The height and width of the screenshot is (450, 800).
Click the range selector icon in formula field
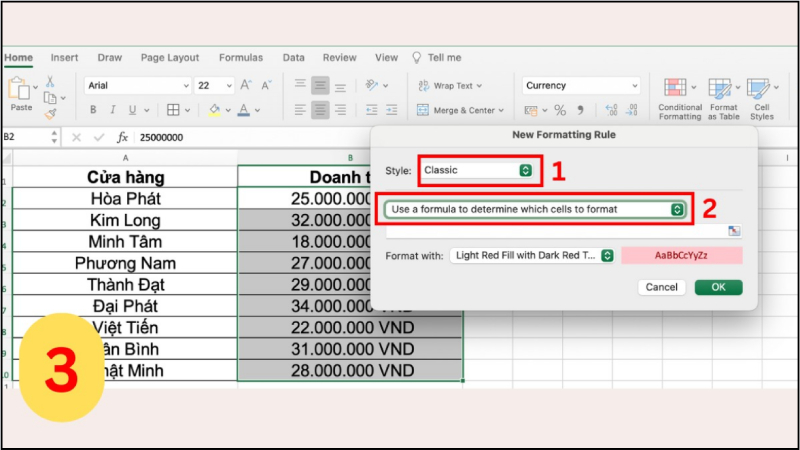tap(735, 231)
